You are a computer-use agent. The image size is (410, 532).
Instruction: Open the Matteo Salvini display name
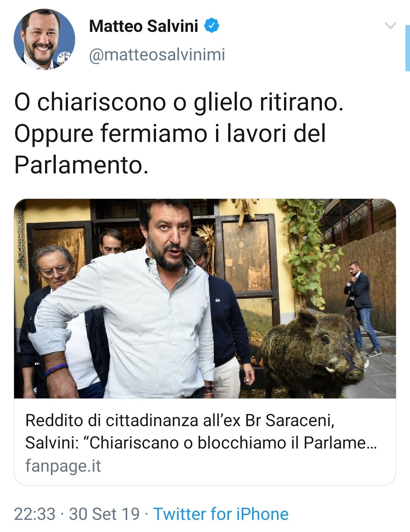coord(143,26)
